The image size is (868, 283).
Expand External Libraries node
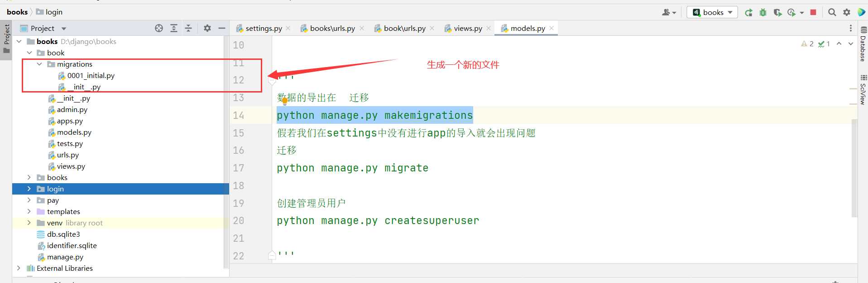tap(19, 268)
